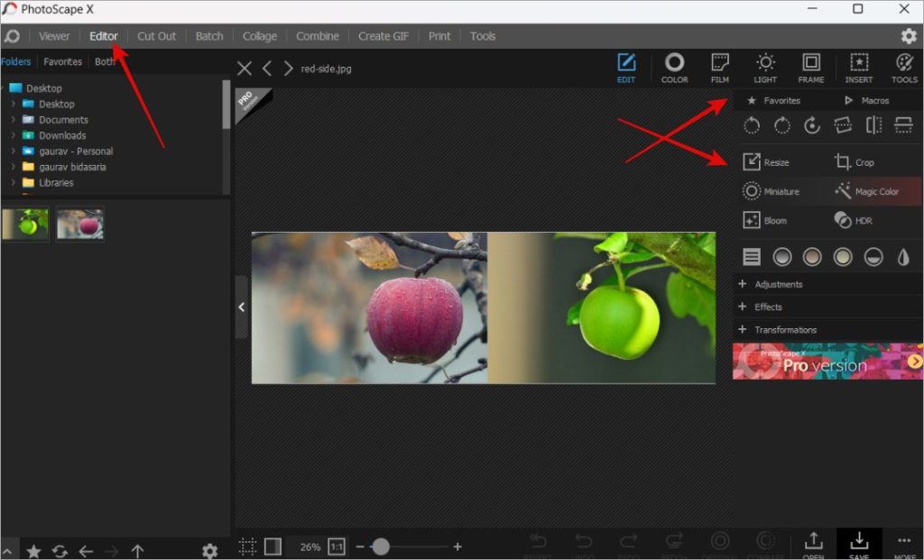Open the Tools tab in top menu
The width and height of the screenshot is (924, 560).
point(482,36)
